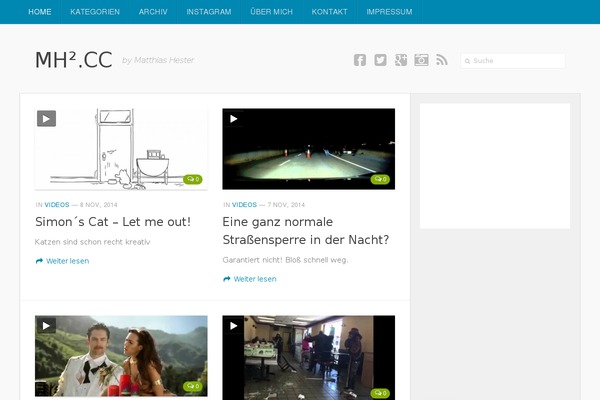Click the magnifier icon in search box
The image size is (600, 400).
pyautogui.click(x=467, y=61)
